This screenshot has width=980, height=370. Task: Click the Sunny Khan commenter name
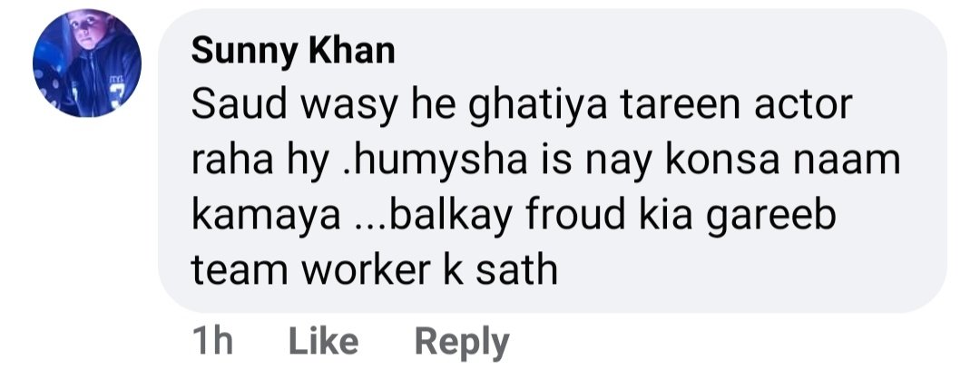[x=293, y=50]
